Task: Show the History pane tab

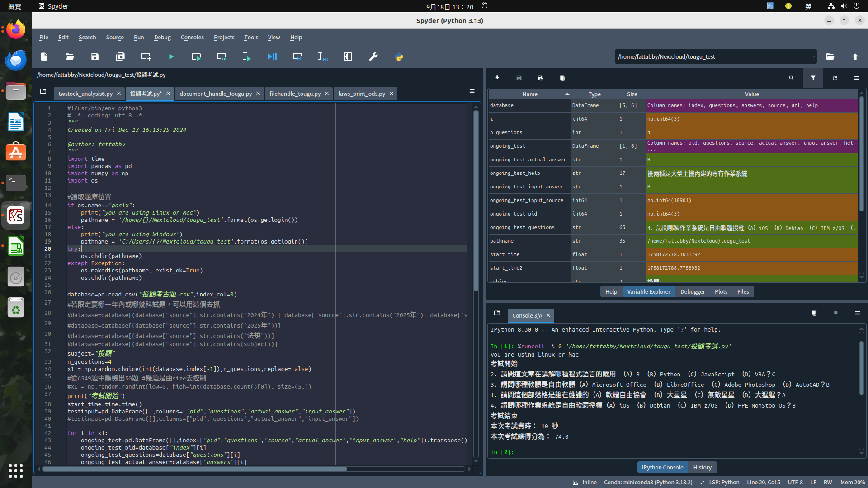Action: 702,467
